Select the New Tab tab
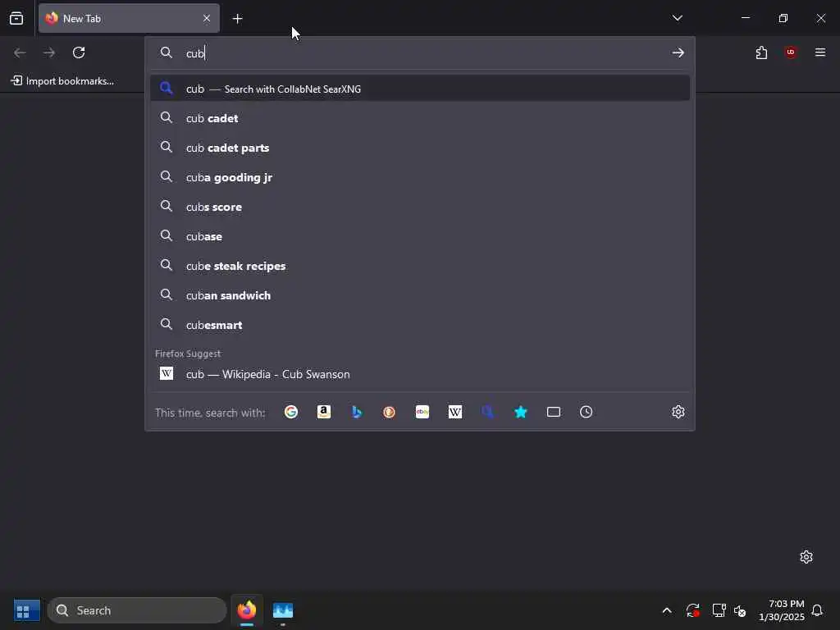Image resolution: width=840 pixels, height=630 pixels. [129, 18]
